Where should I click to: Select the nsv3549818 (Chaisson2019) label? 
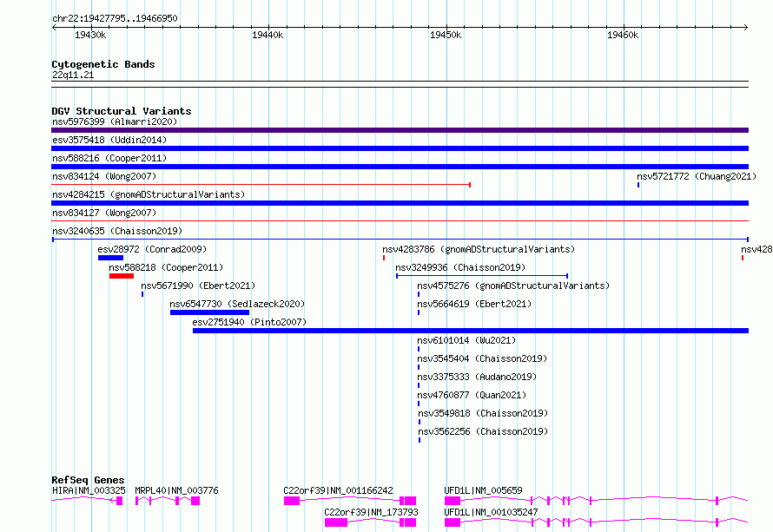(x=483, y=413)
